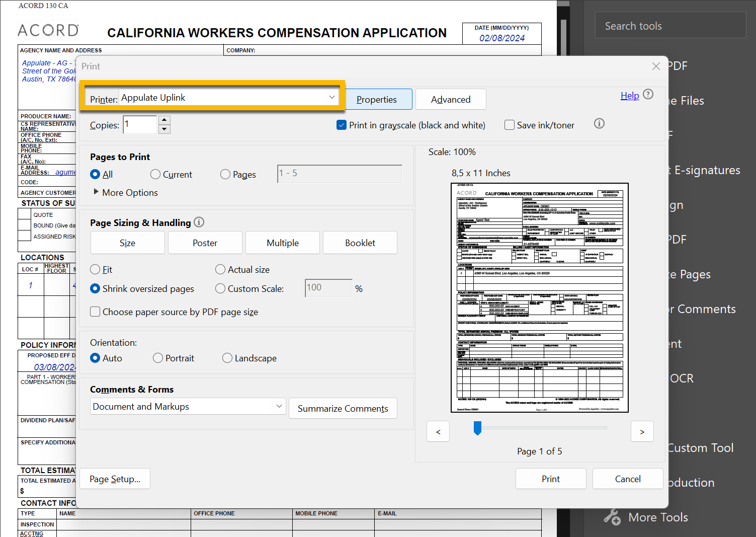The image size is (756, 537).
Task: Expand More Options under Pages to Print
Action: [125, 192]
